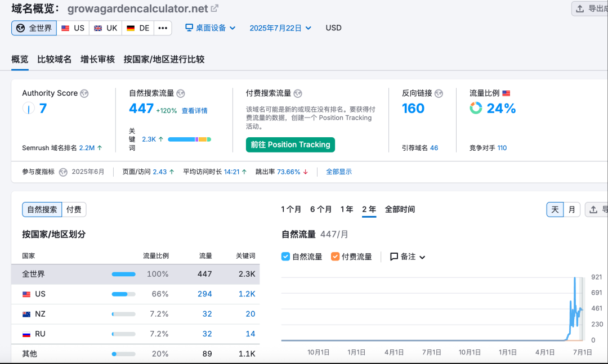Open competitors count 110

[502, 148]
